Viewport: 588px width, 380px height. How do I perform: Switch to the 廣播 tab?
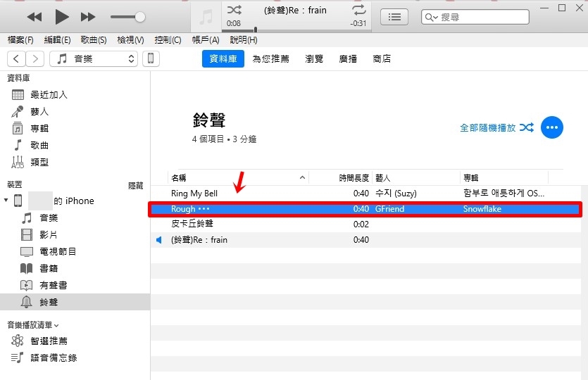click(348, 59)
